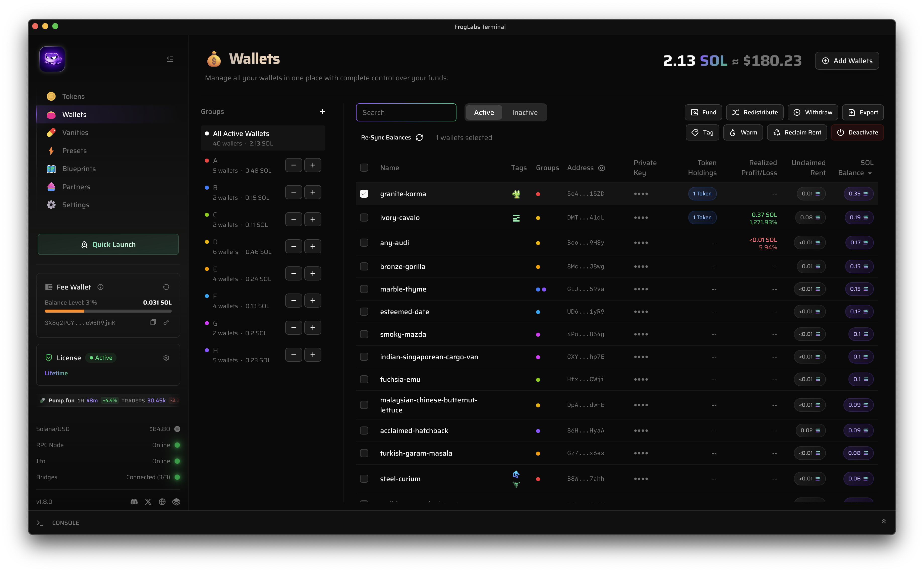Open the Console bar

point(462,522)
